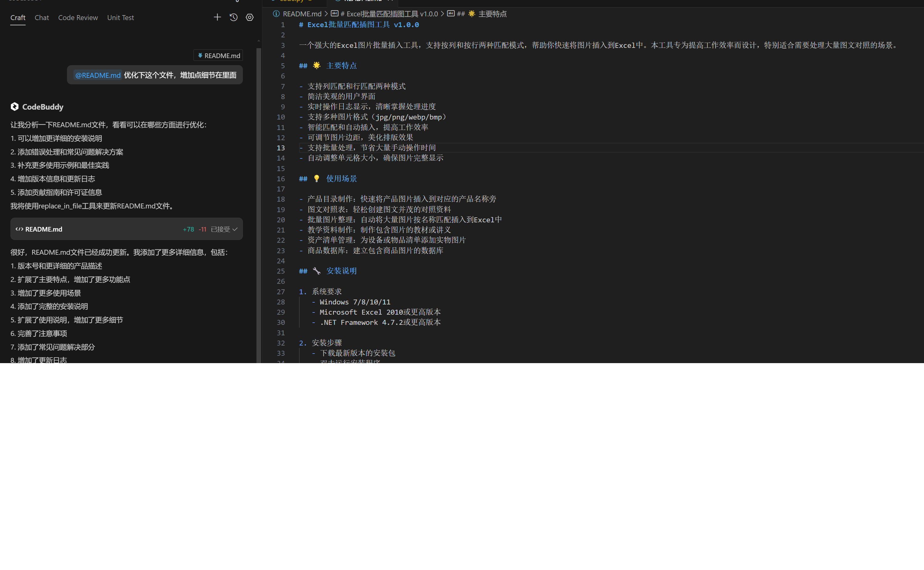Click the README.md breadcrumb info icon
Screen dimensions: 924x570
276,14
